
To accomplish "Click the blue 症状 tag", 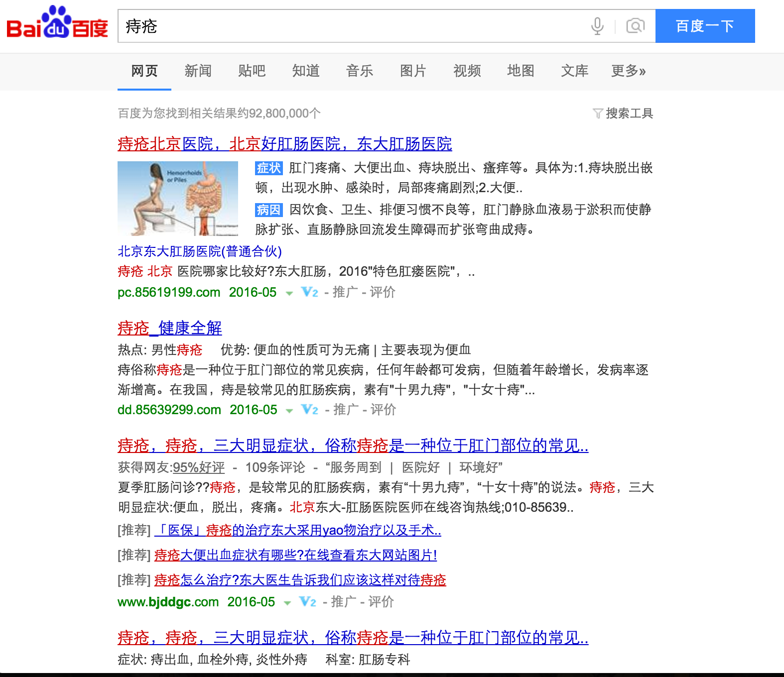I will tap(269, 168).
